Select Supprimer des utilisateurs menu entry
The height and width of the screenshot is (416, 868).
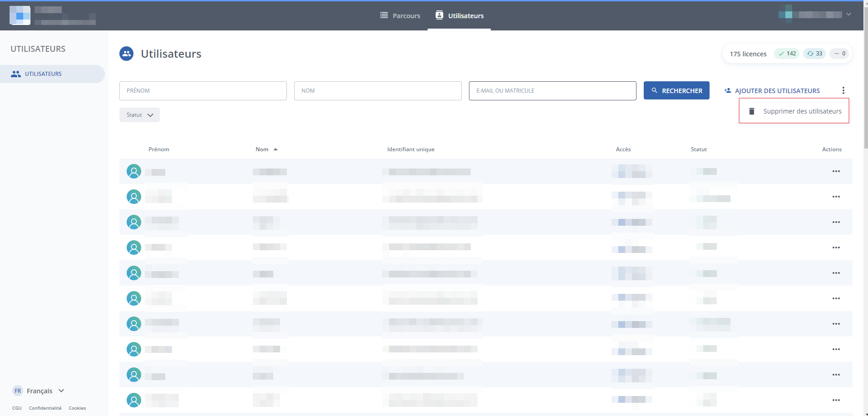tap(802, 111)
